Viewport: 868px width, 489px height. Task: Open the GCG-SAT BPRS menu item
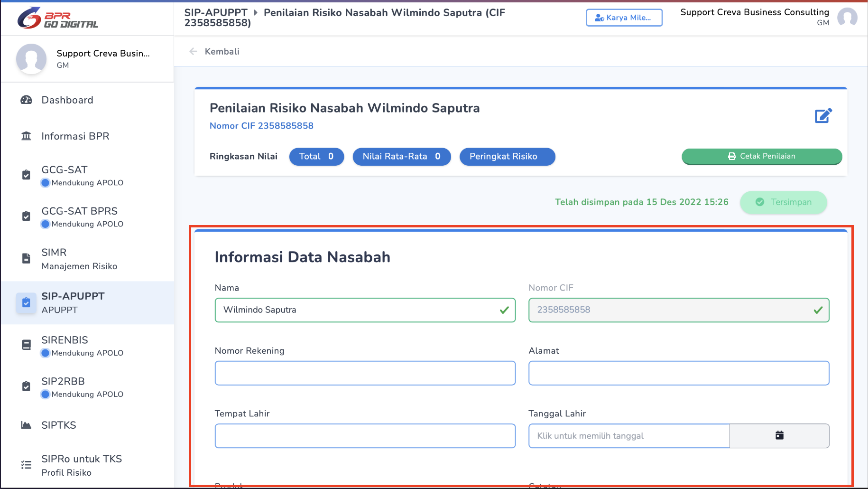87,217
